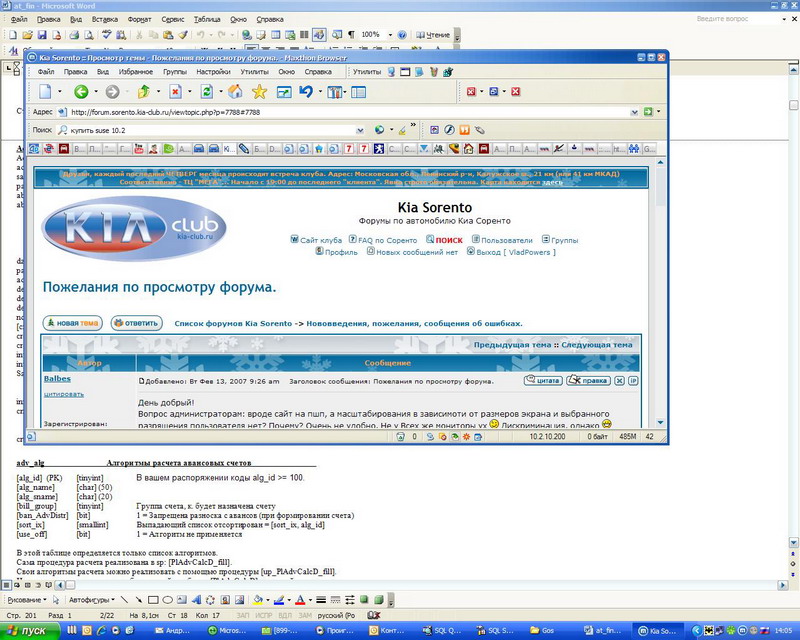Click the green Go arrow beside address bar

click(648, 111)
